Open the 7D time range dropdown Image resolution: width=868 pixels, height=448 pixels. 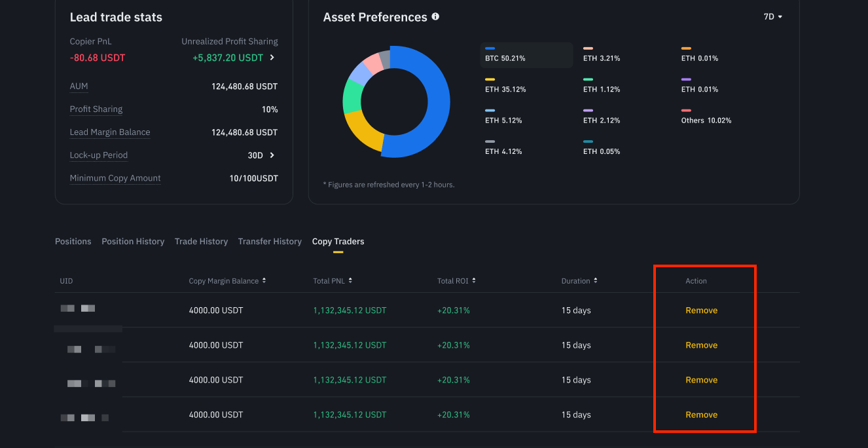click(773, 17)
